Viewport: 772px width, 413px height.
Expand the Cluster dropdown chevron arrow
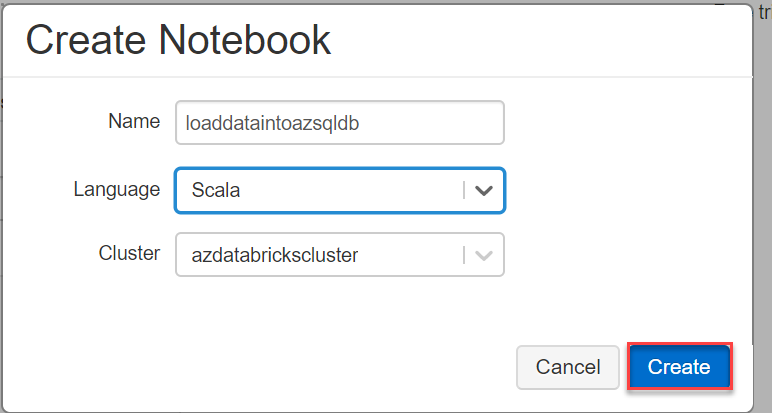[485, 255]
